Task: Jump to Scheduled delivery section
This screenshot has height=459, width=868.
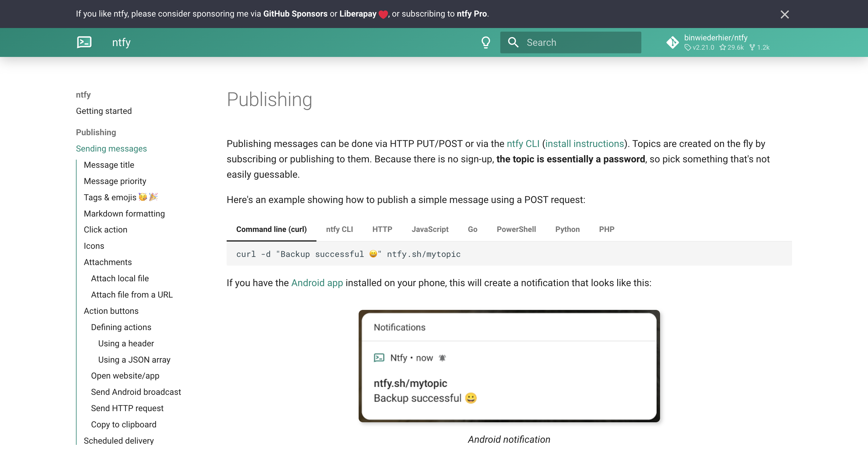Action: coord(119,441)
